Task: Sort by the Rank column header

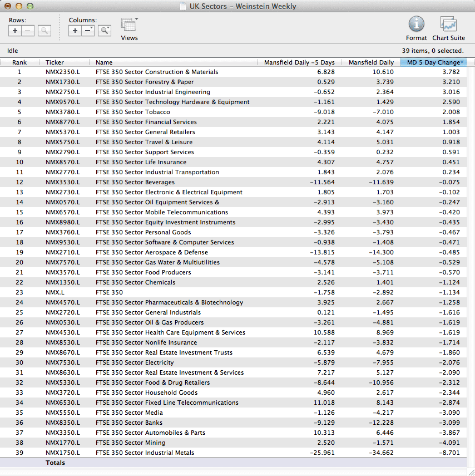Action: coord(19,62)
